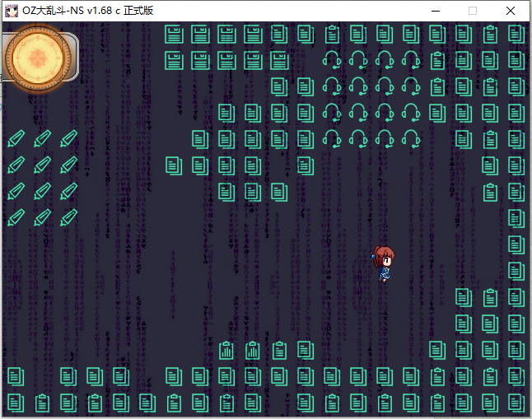Close the OZ大乱斗 game window
The height and width of the screenshot is (419, 532).
[x=511, y=11]
